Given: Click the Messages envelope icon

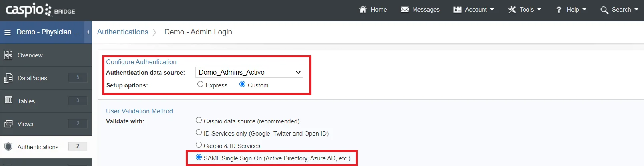Looking at the screenshot, I should 405,9.
